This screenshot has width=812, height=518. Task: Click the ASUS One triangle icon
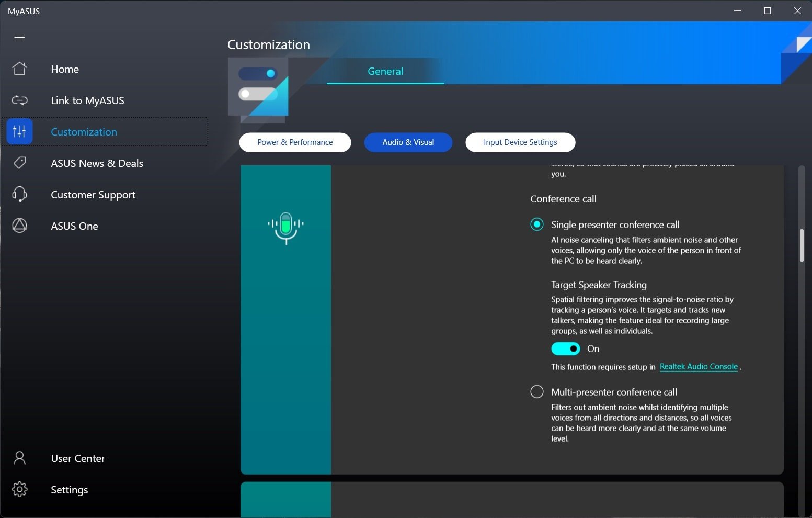click(19, 226)
